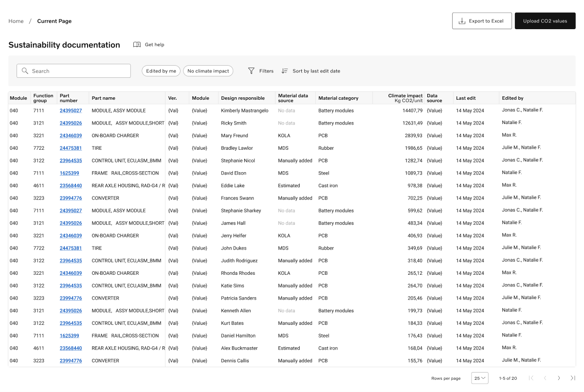Click the sort order icon
This screenshot has width=584, height=392.
pos(285,71)
